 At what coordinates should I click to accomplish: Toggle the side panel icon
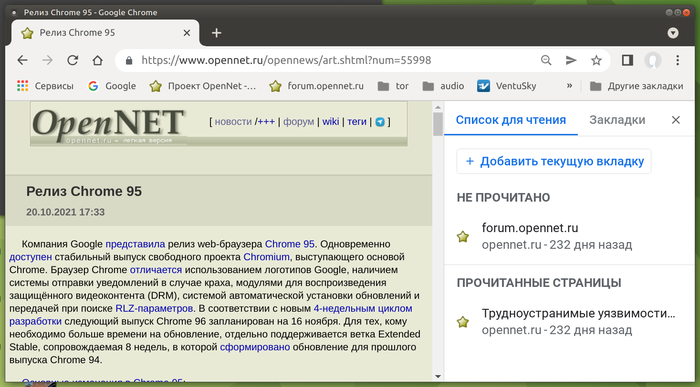pyautogui.click(x=627, y=60)
